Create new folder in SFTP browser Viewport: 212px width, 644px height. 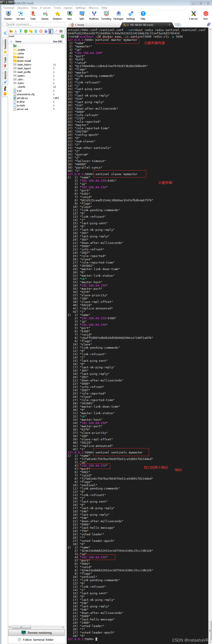(x=31, y=31)
